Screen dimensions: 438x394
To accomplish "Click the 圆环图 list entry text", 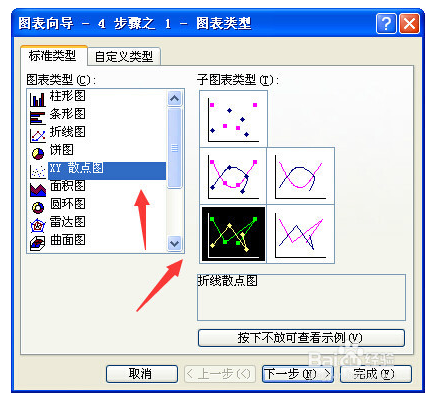I will (x=68, y=204).
